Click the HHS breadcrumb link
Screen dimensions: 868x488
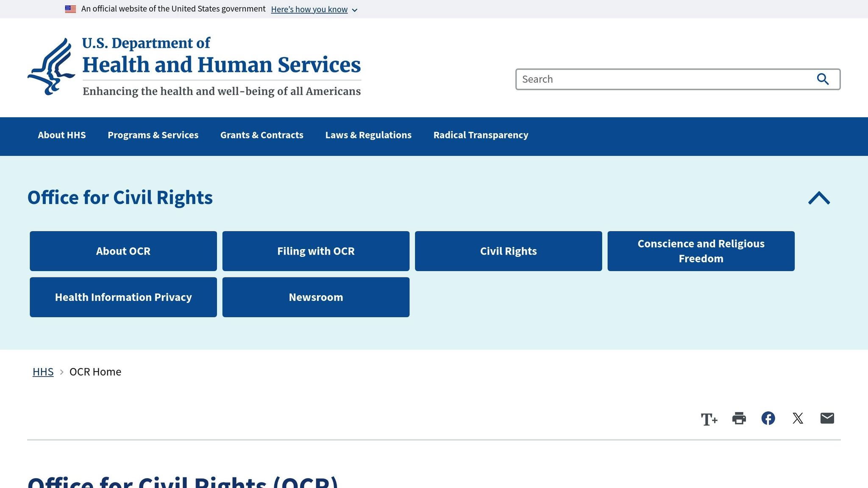pyautogui.click(x=43, y=372)
